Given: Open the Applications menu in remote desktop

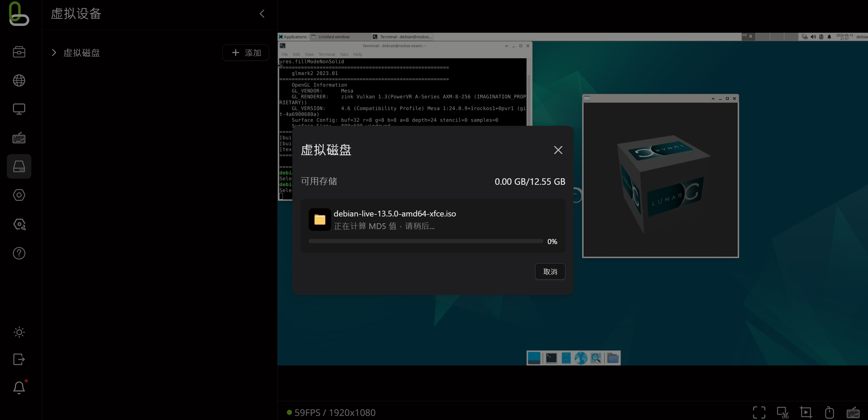Looking at the screenshot, I should pos(293,36).
